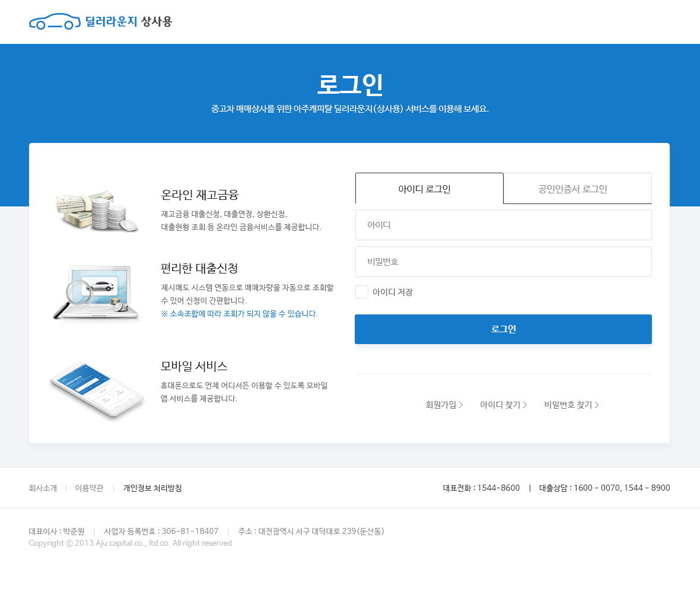Screen dimensions: 700x598
Task: Expand the chevron next to 회원가입
Action: (x=462, y=405)
